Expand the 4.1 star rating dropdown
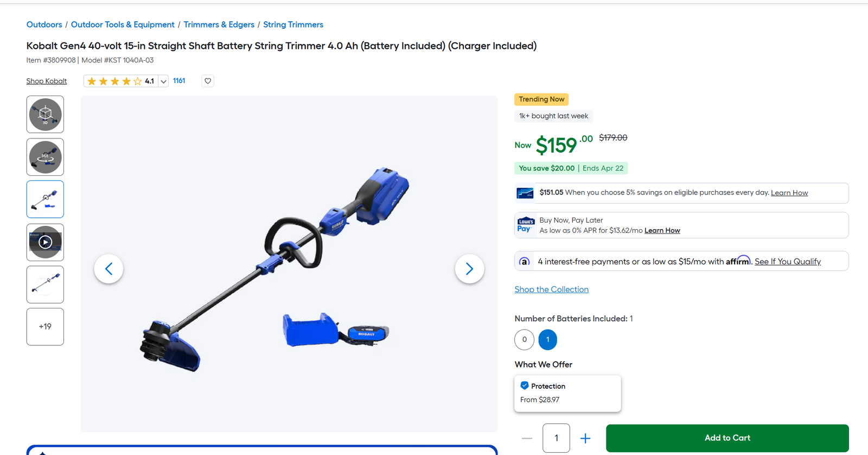The height and width of the screenshot is (455, 868). tap(163, 81)
